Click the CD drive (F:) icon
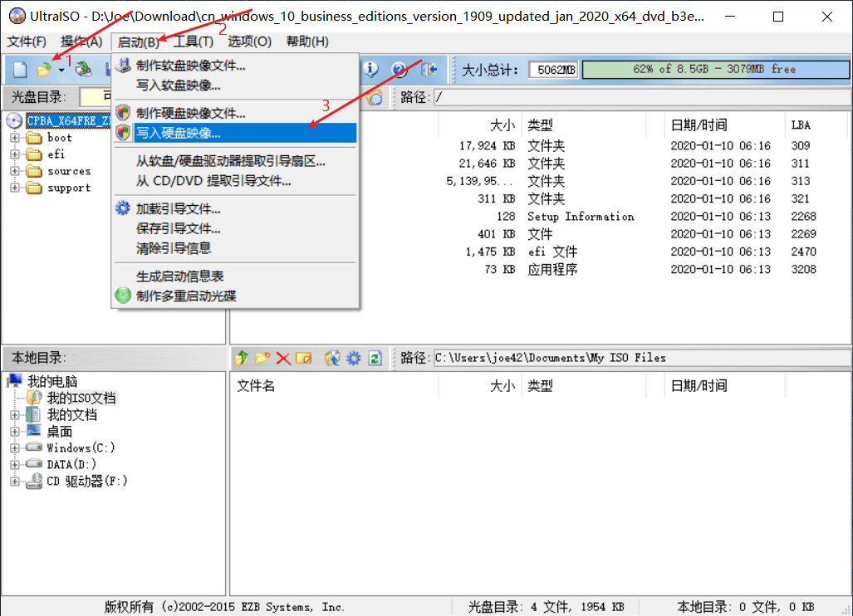 [34, 482]
